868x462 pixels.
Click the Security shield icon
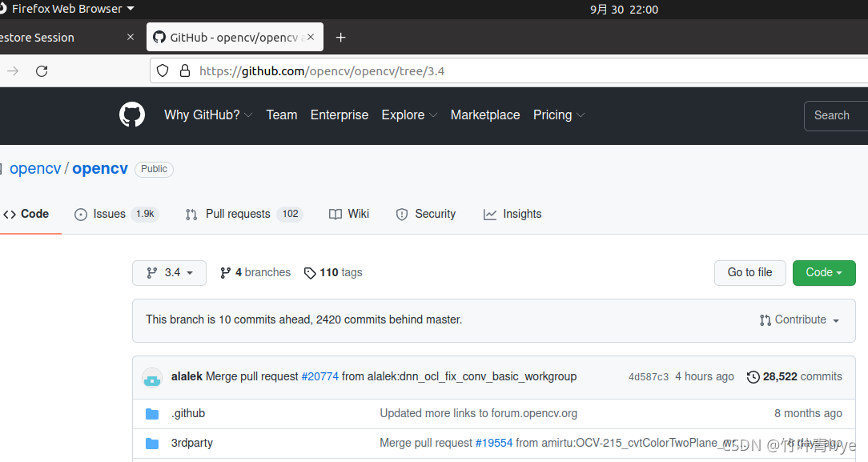[402, 215]
